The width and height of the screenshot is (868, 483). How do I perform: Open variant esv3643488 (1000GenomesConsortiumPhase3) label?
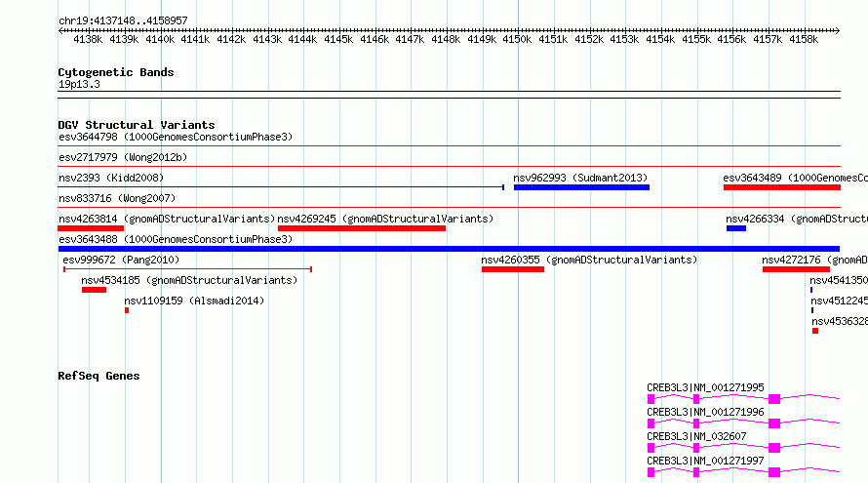(x=176, y=239)
